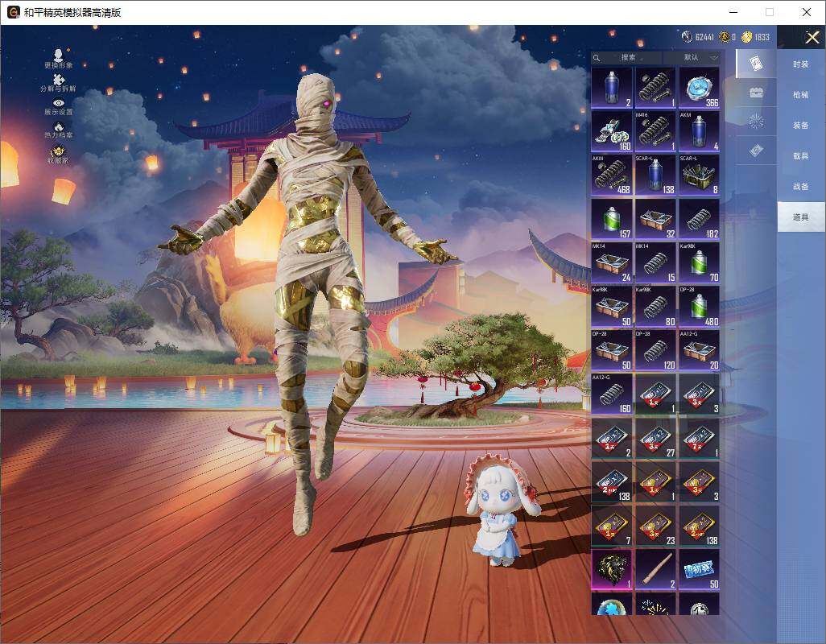Select the AKM spray can quantity 4
Image resolution: width=826 pixels, height=644 pixels.
(x=699, y=131)
